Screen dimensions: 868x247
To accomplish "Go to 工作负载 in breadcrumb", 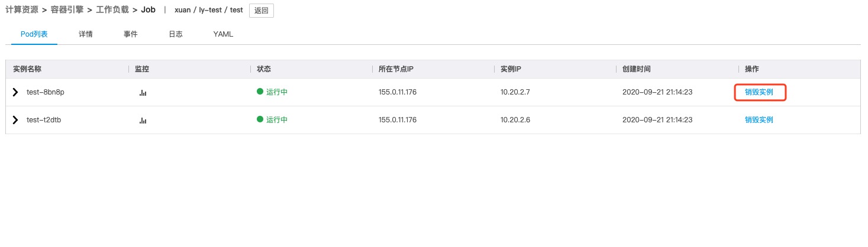I will pyautogui.click(x=112, y=10).
